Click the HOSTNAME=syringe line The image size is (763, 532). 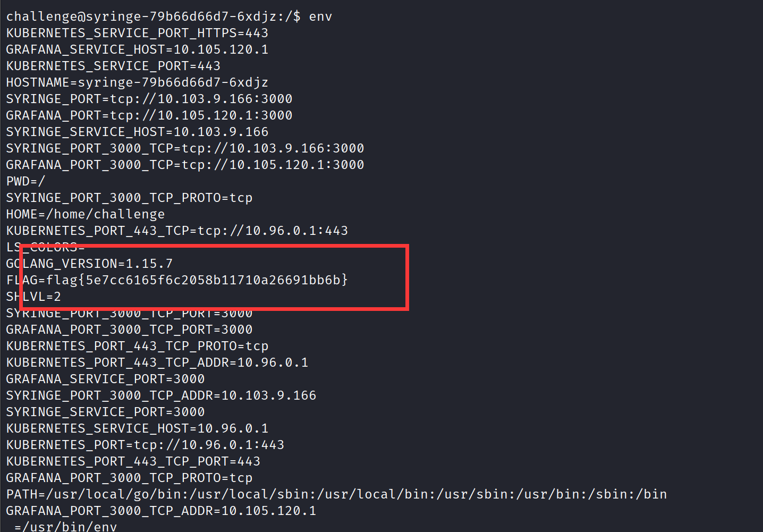pos(137,82)
